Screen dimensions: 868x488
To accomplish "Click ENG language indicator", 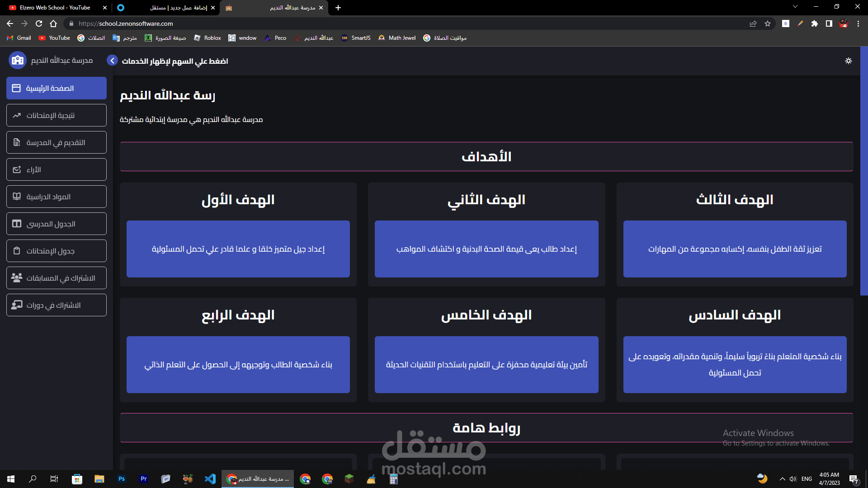I will (807, 479).
